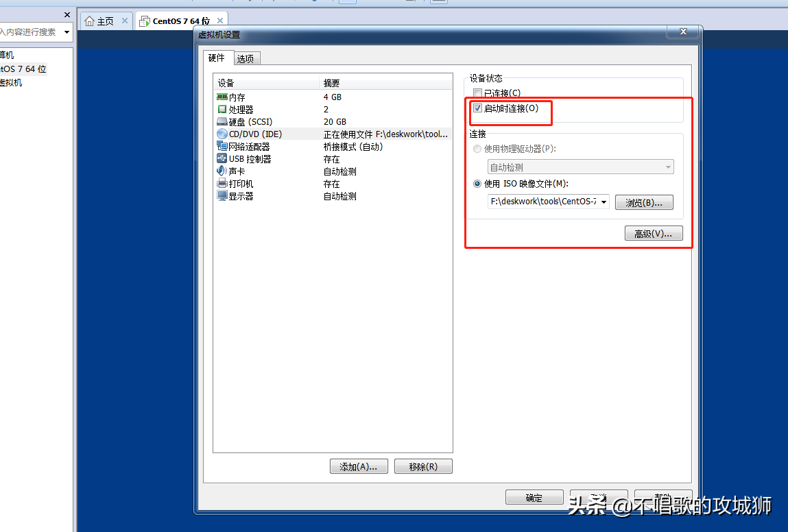
Task: Switch to the 选项 tab
Action: (246, 59)
